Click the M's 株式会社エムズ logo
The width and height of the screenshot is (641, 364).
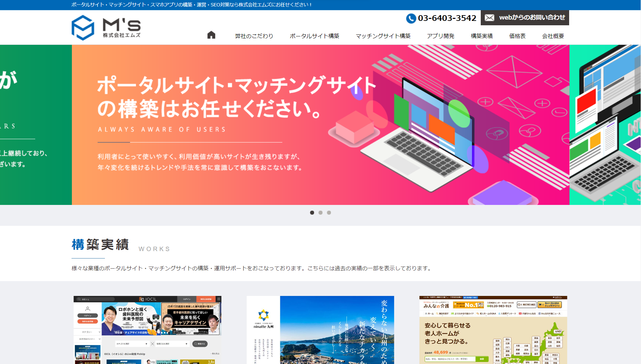106,28
